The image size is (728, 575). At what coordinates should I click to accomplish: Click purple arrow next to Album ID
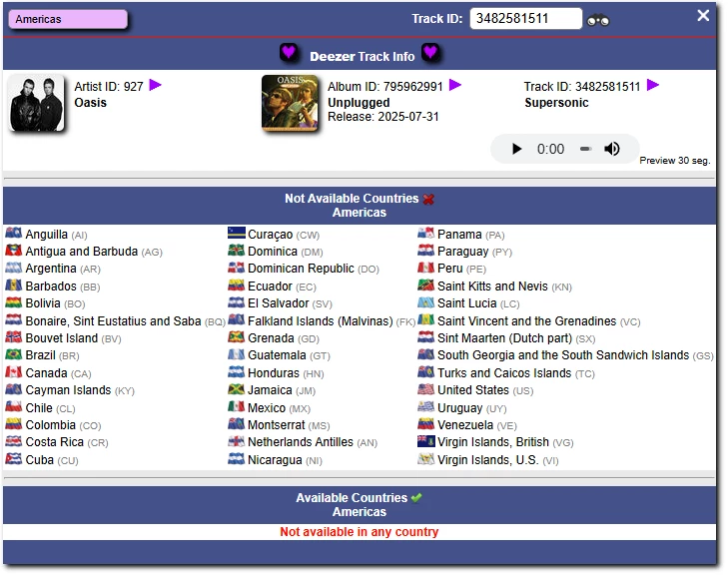tap(455, 85)
